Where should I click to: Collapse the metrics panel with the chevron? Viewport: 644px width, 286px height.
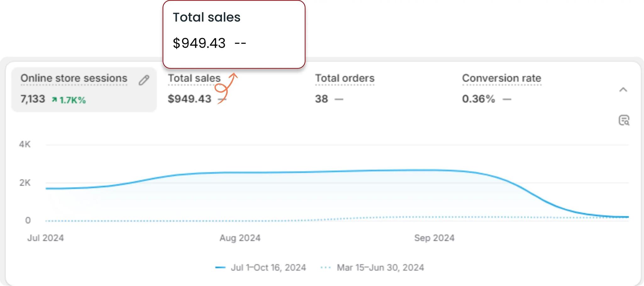pyautogui.click(x=623, y=90)
